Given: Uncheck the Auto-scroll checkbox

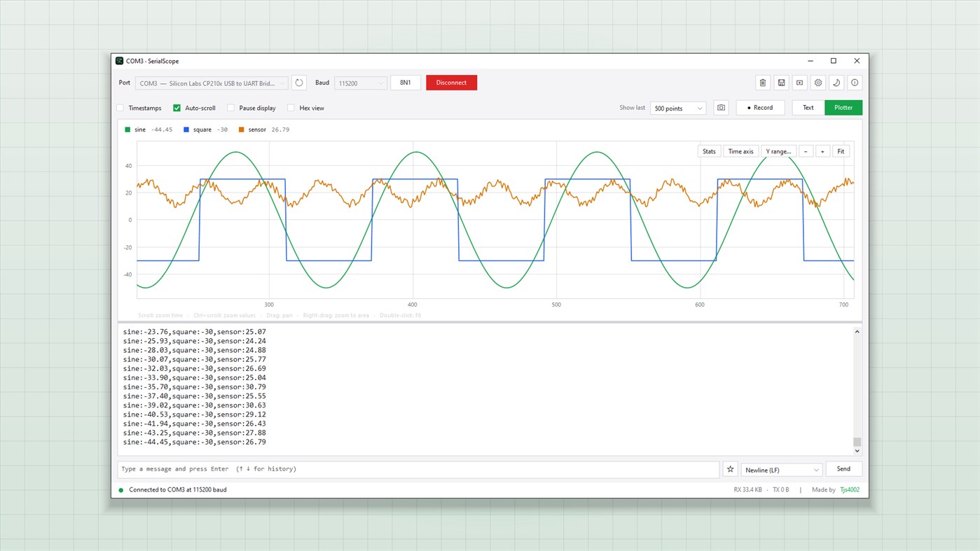Looking at the screenshot, I should [x=177, y=108].
